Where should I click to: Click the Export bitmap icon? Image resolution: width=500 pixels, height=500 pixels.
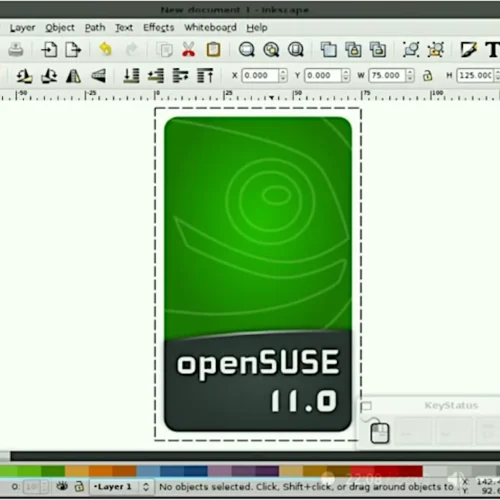coord(73,50)
